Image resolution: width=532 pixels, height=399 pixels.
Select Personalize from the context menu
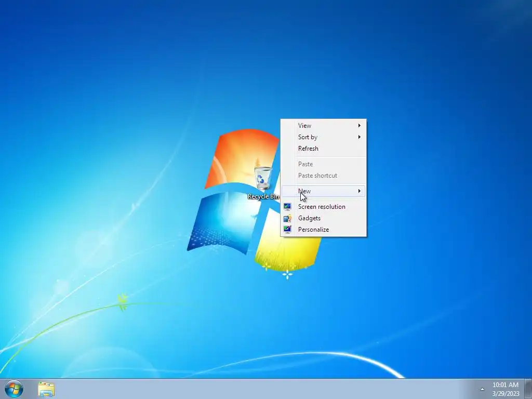click(323, 230)
